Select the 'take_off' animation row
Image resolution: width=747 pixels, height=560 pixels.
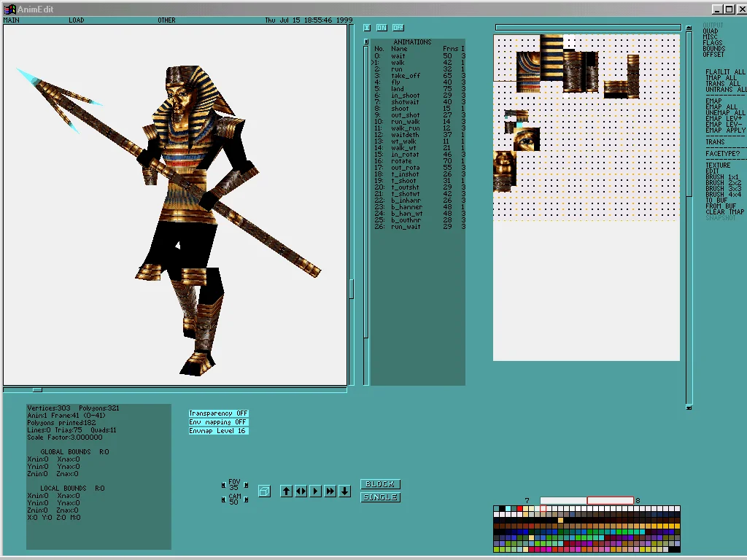(x=419, y=76)
